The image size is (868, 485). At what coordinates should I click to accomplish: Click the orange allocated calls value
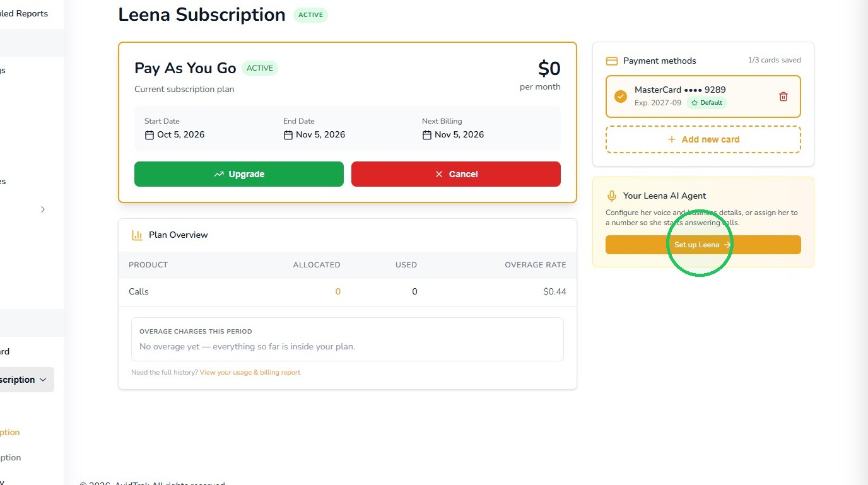point(338,291)
